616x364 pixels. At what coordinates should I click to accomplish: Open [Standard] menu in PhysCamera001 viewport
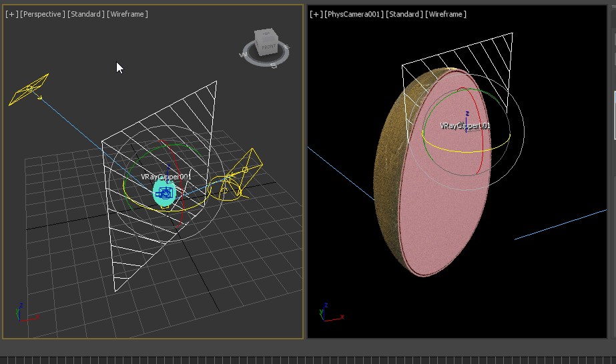click(404, 14)
